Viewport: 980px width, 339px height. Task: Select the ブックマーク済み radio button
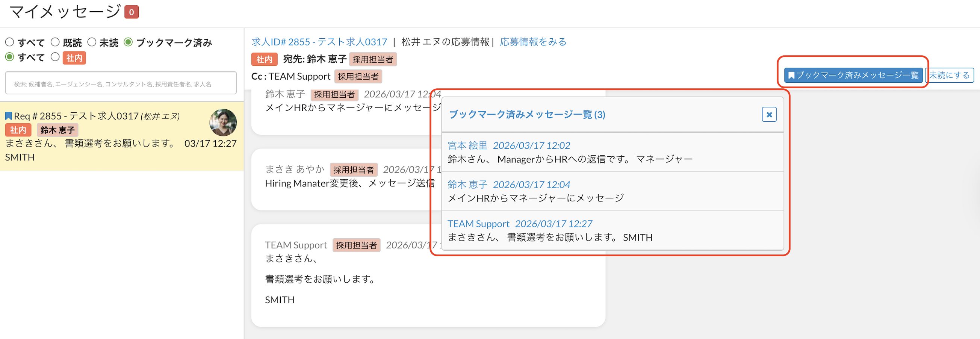[x=129, y=42]
